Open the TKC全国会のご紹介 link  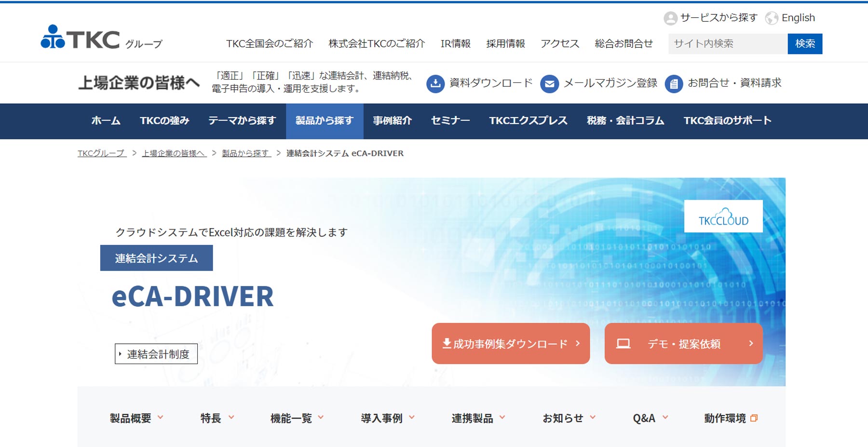coord(270,44)
